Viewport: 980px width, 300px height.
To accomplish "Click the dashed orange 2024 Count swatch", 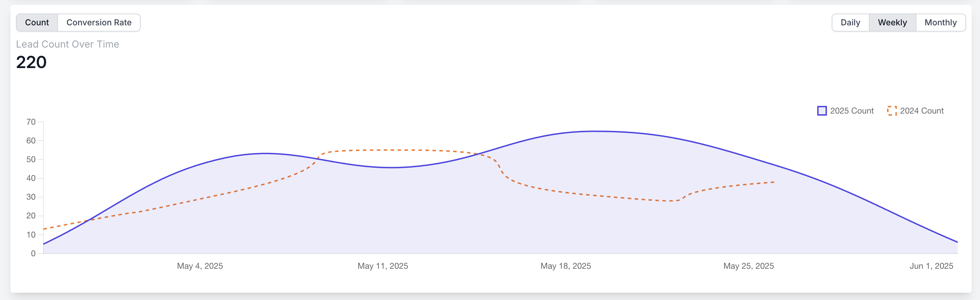I will pyautogui.click(x=892, y=111).
